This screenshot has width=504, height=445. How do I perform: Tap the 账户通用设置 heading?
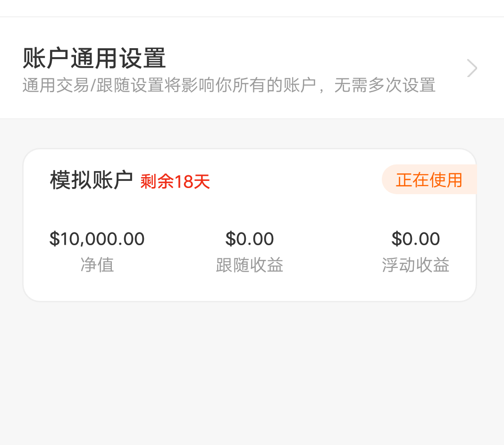(94, 58)
